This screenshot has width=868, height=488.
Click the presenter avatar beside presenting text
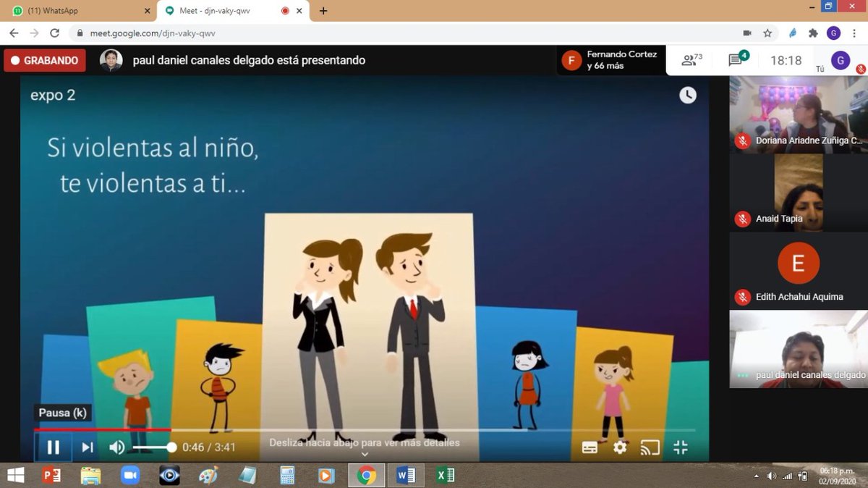(111, 60)
